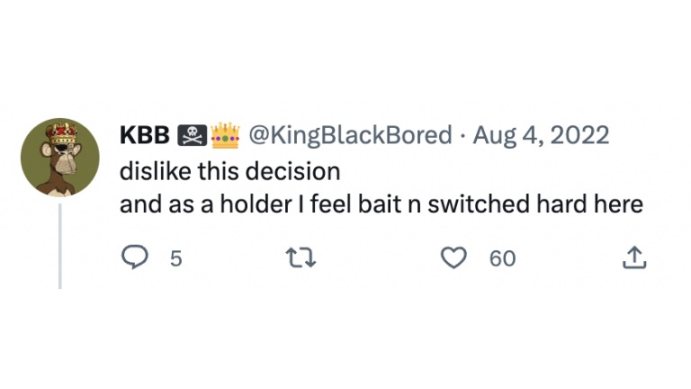Screen dimensions: 691x389
Task: Click the red crown on the ape avatar
Action: pyautogui.click(x=63, y=132)
